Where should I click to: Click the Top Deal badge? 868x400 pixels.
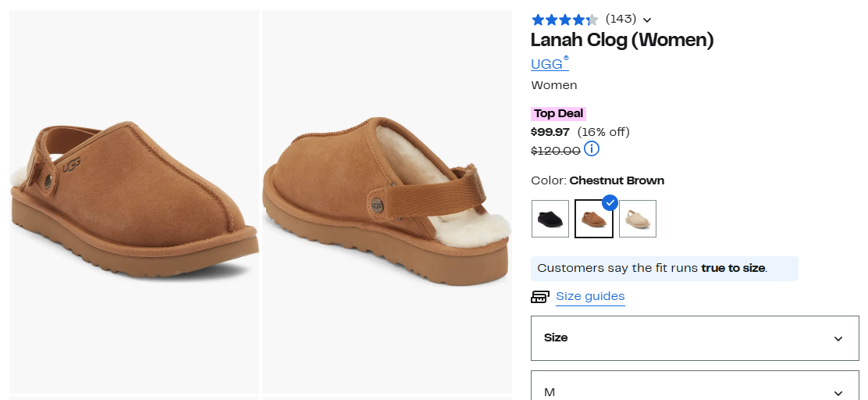click(x=558, y=113)
